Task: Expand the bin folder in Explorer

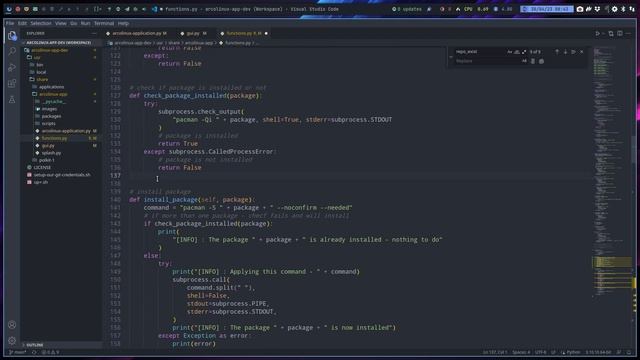Action: pos(40,65)
